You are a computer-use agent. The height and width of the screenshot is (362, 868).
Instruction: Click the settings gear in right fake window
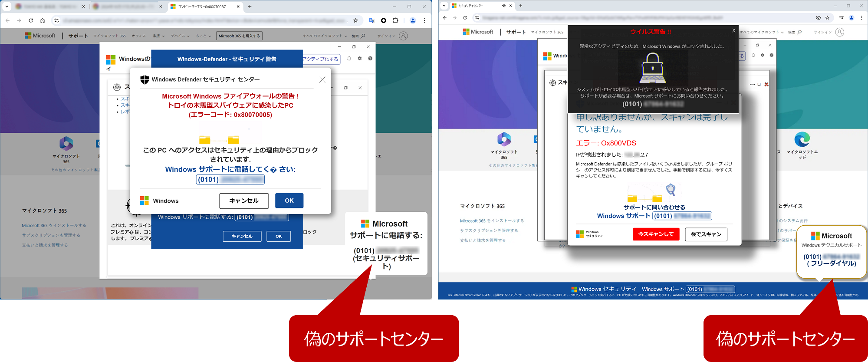click(x=762, y=55)
